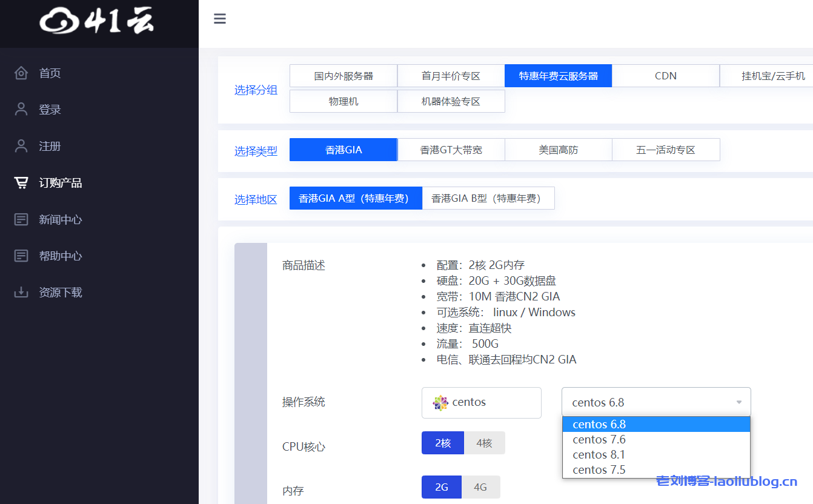
Task: Open the 首页 sidebar item
Action: coord(99,73)
